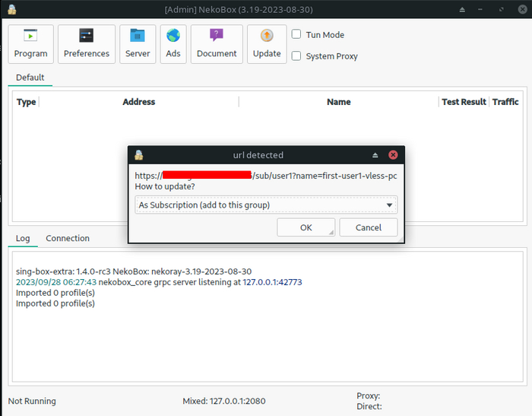Click the 'Direct:' status label

click(x=369, y=406)
